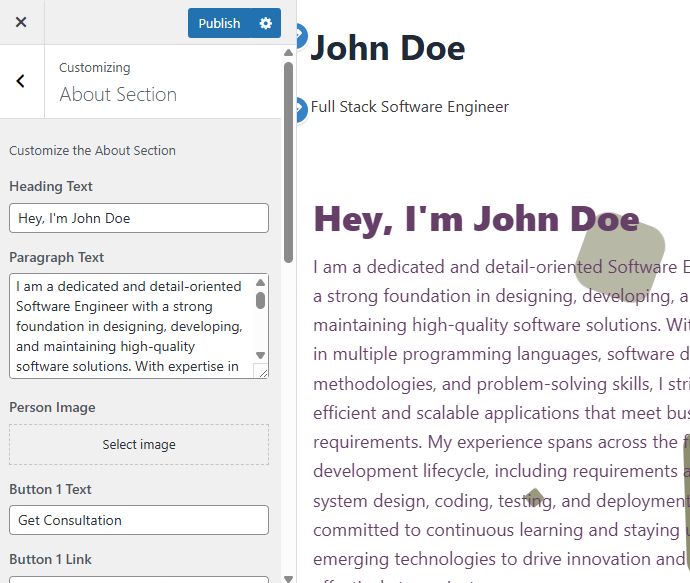Click inside the Paragraph Text textarea

(x=130, y=326)
